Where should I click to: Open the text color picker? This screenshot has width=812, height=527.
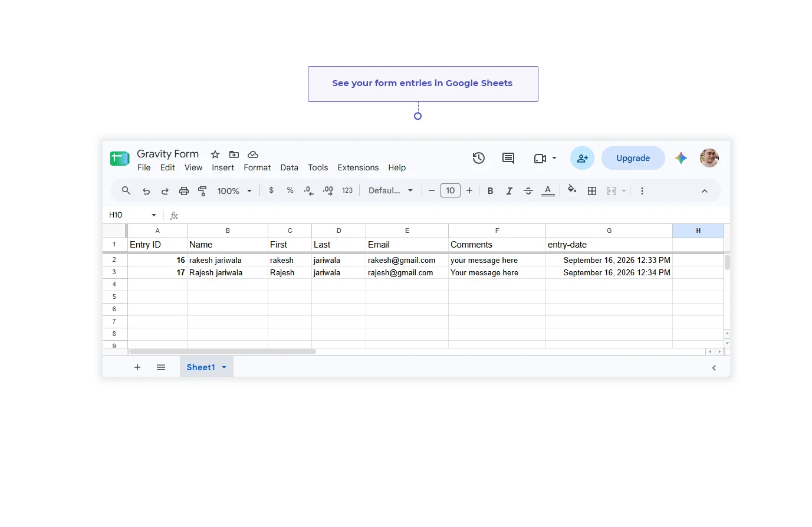tap(548, 191)
